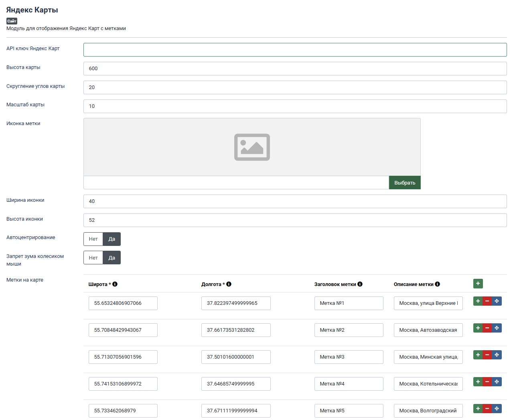511x420 pixels.
Task: Disable Запрет зума колесиком мыши with Нет
Action: [x=93, y=258]
